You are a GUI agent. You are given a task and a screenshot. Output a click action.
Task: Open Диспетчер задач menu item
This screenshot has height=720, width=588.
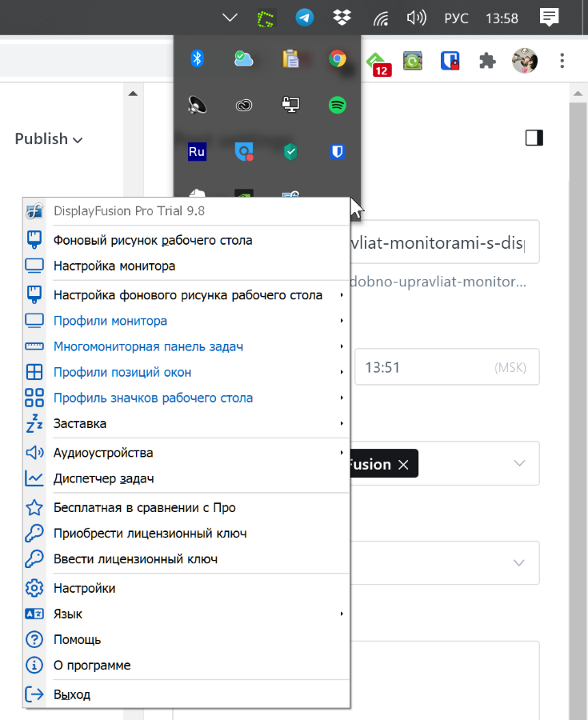(187, 478)
